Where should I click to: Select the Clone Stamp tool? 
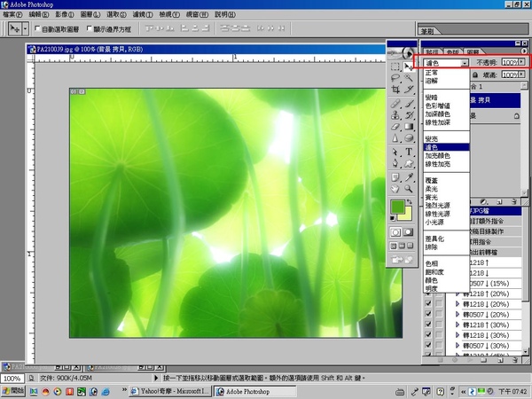(395, 115)
